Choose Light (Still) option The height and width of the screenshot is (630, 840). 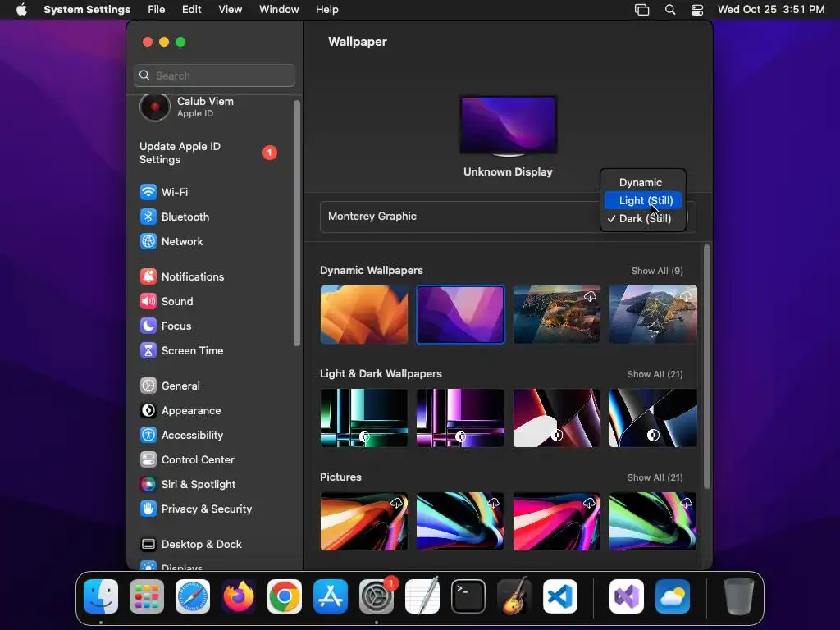tap(643, 200)
